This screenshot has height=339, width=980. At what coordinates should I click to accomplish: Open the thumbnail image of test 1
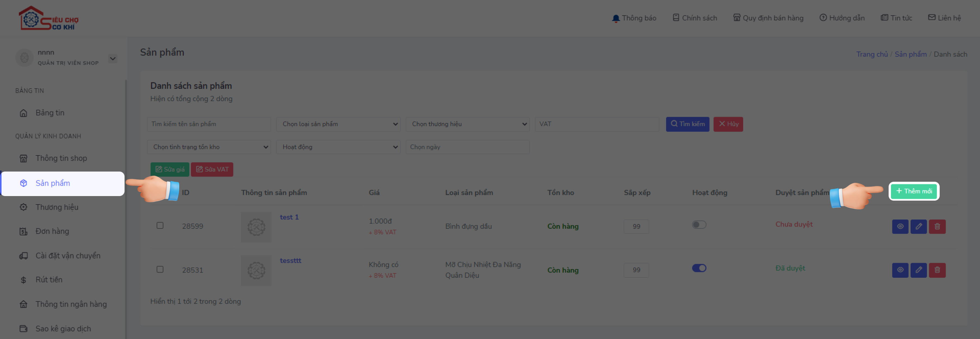click(x=256, y=227)
